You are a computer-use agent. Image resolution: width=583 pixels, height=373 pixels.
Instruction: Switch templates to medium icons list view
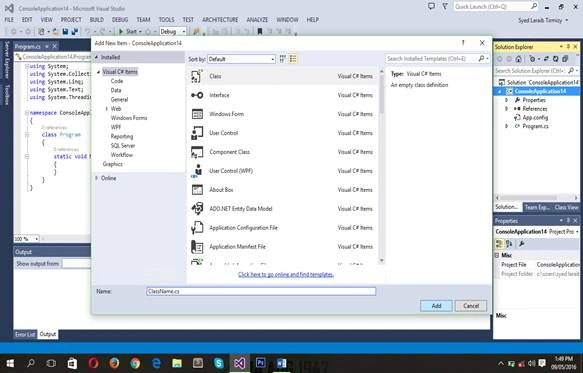(293, 59)
